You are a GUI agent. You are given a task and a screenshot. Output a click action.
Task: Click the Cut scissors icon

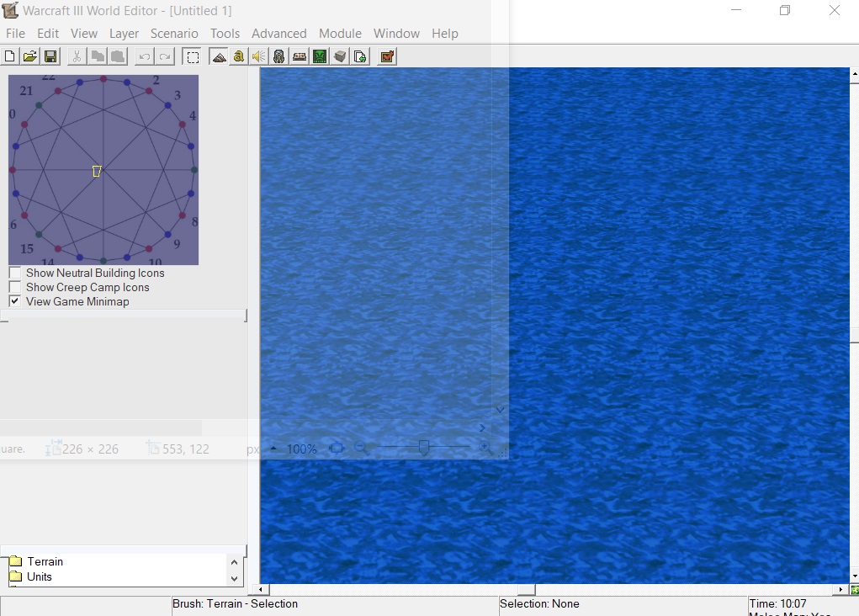pyautogui.click(x=77, y=56)
